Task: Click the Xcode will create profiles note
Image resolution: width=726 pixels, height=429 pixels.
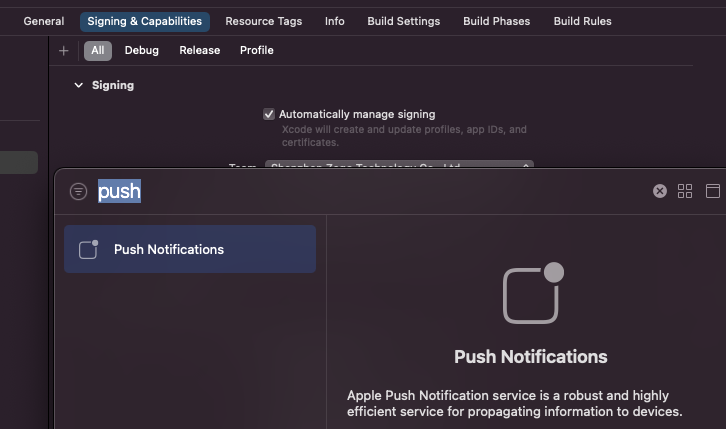Action: click(404, 136)
